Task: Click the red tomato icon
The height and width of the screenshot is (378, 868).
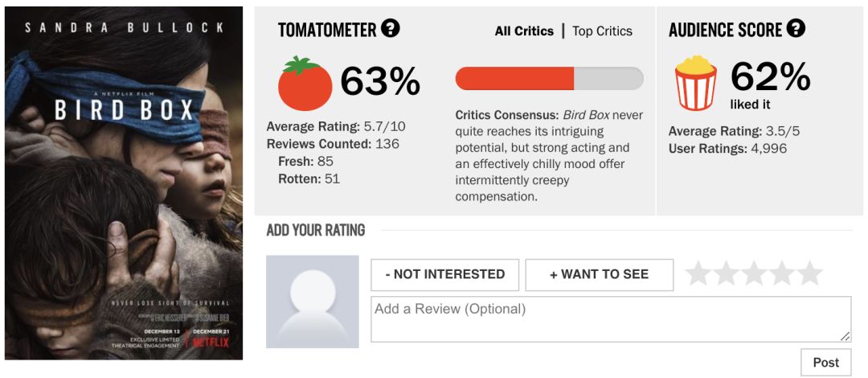Action: pos(305,83)
